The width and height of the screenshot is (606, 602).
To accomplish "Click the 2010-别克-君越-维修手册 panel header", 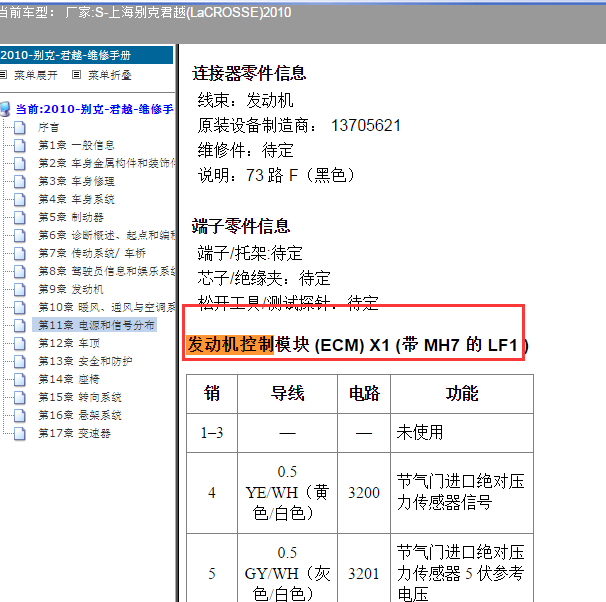I will tap(86, 55).
